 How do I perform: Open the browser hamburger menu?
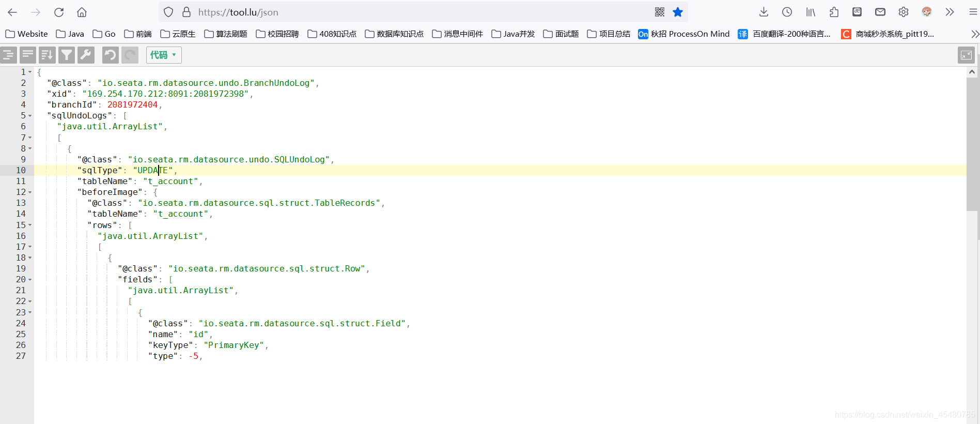973,12
